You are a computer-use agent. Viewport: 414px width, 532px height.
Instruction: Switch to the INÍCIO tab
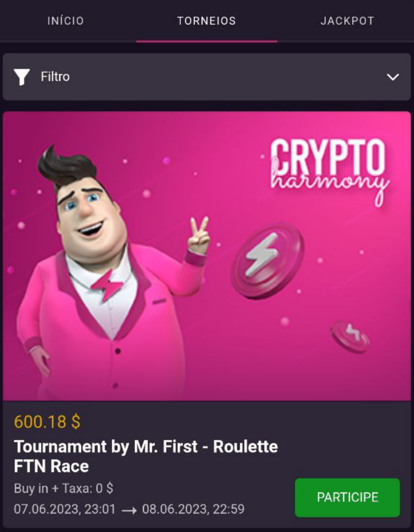(x=65, y=21)
